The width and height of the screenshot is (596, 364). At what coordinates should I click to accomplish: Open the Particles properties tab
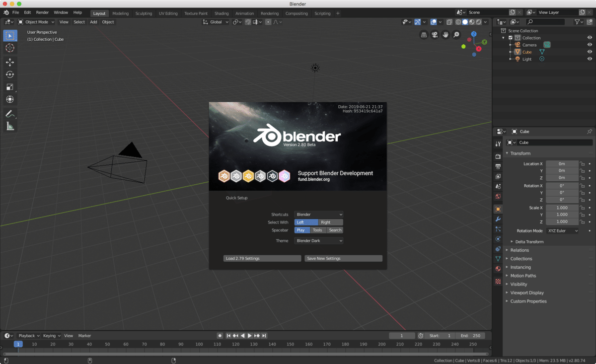(498, 229)
